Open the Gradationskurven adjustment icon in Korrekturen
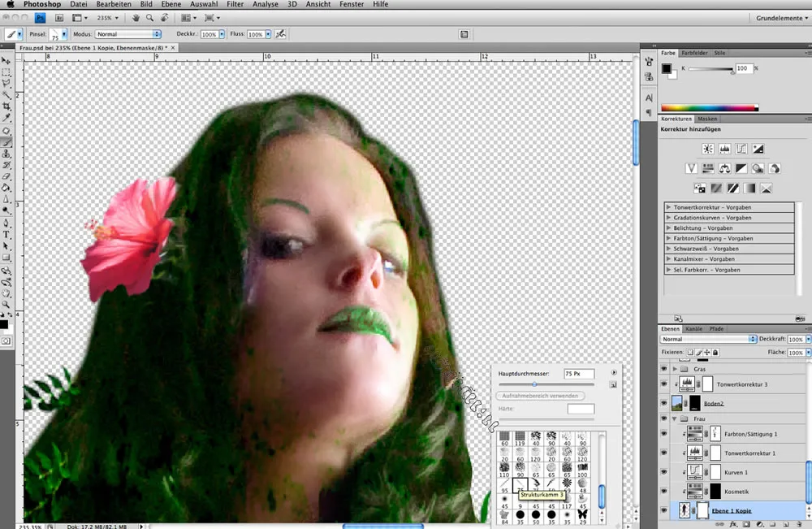This screenshot has height=529, width=812. pyautogui.click(x=741, y=149)
